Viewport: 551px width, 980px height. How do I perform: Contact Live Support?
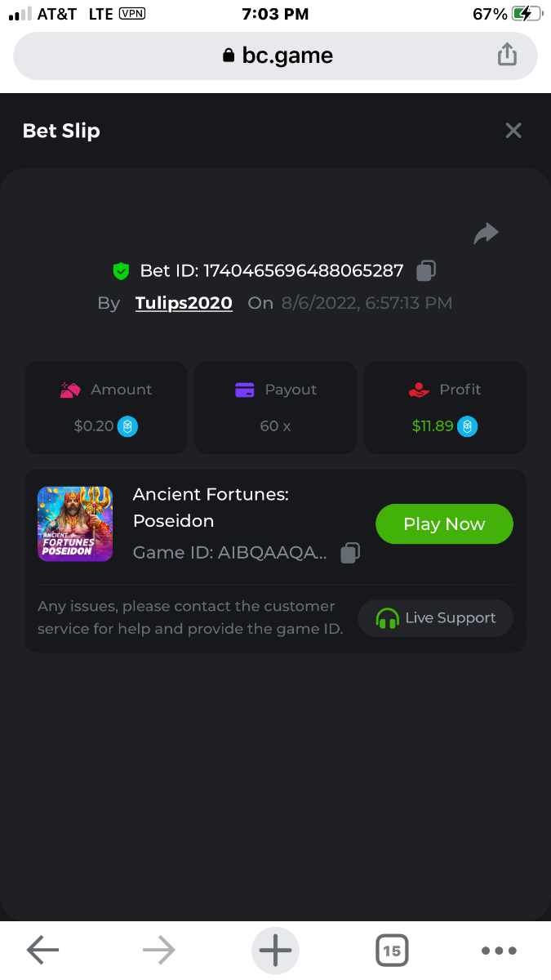pyautogui.click(x=436, y=618)
